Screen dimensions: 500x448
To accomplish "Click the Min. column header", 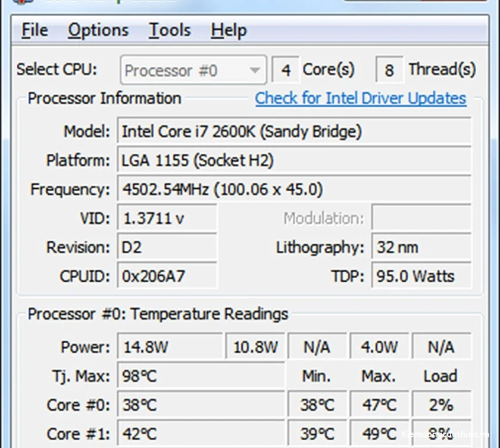I will [x=317, y=376].
